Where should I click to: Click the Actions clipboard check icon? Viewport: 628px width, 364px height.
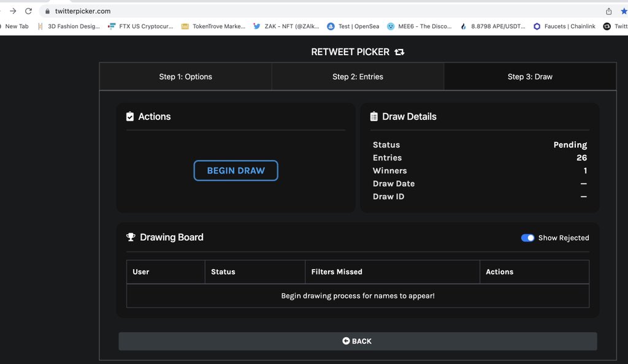click(x=130, y=116)
